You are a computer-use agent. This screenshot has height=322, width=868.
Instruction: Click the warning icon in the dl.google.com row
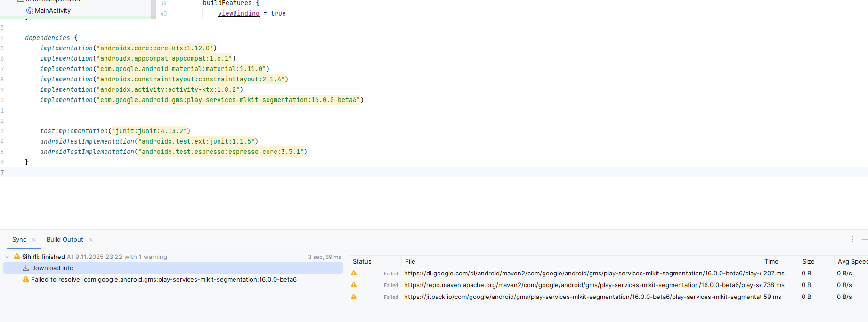[354, 273]
